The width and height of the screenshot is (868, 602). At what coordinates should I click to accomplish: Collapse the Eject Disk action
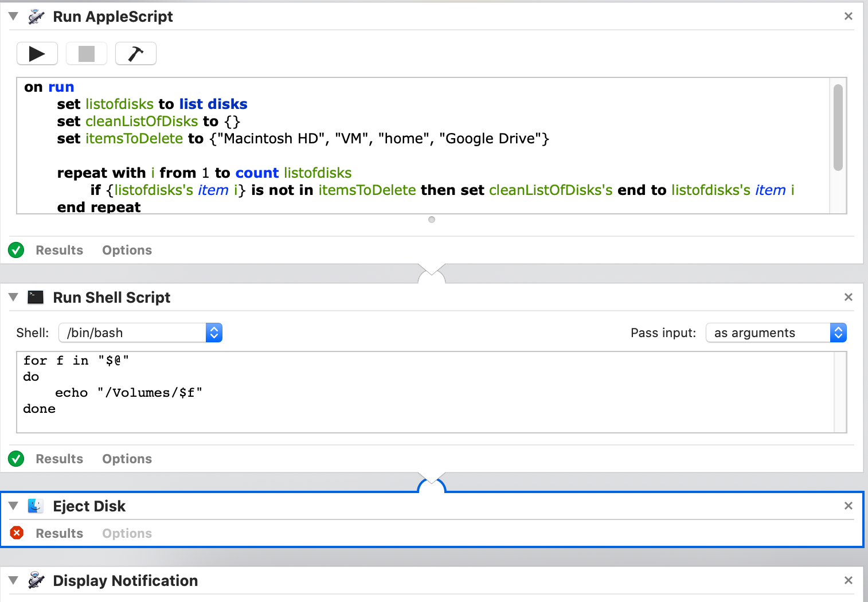13,506
